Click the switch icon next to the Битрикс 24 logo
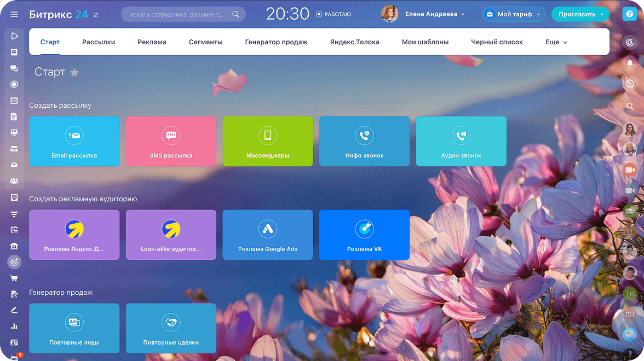This screenshot has height=361, width=644. coord(96,14)
